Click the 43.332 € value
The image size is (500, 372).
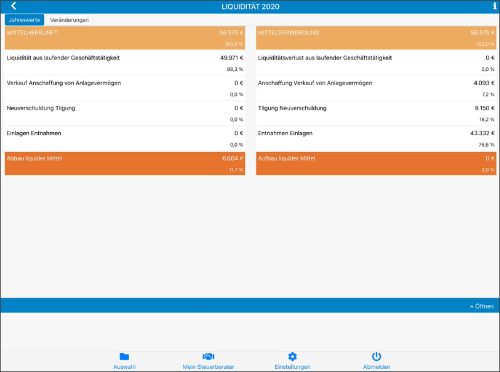point(482,133)
